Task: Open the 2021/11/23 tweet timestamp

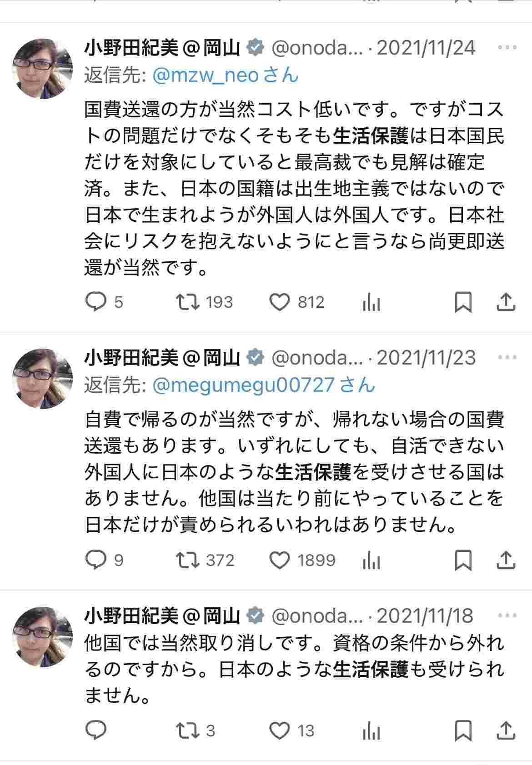Action: (426, 358)
